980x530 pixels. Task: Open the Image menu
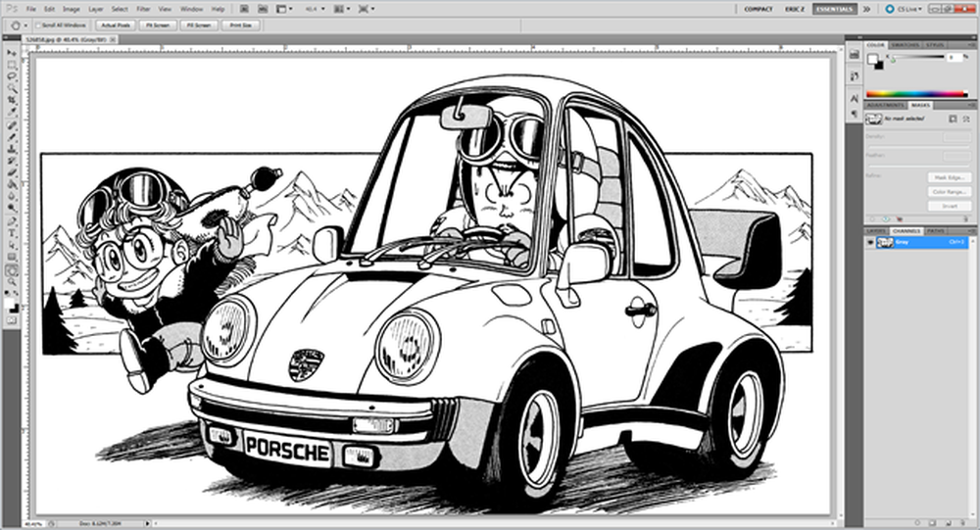[72, 10]
